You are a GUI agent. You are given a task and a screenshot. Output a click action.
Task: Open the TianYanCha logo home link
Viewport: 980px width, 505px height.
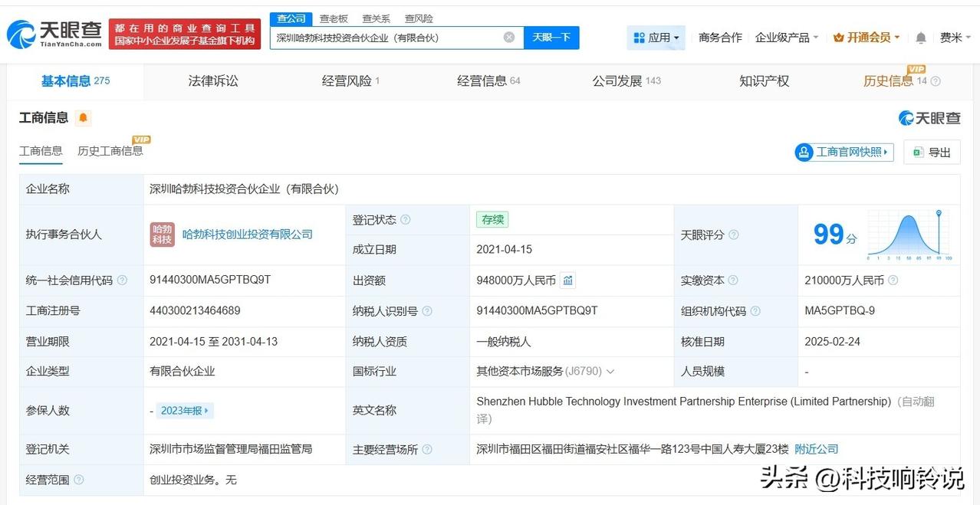54,34
